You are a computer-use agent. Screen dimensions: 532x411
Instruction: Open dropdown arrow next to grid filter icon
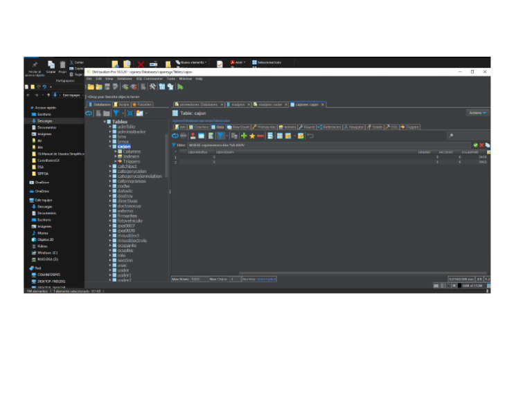(227, 136)
